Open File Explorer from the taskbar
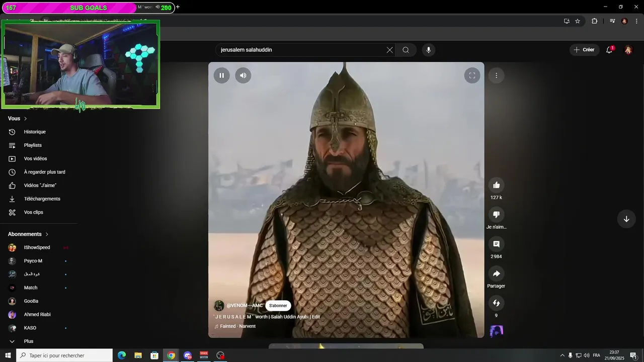This screenshot has height=362, width=644. point(138,355)
